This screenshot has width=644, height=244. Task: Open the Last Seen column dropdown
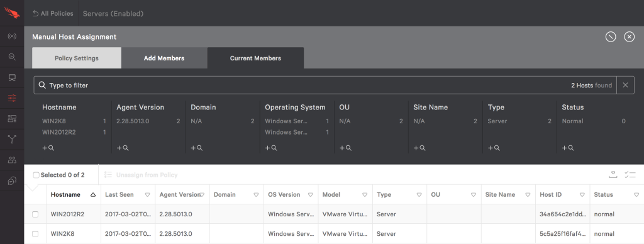(x=147, y=195)
